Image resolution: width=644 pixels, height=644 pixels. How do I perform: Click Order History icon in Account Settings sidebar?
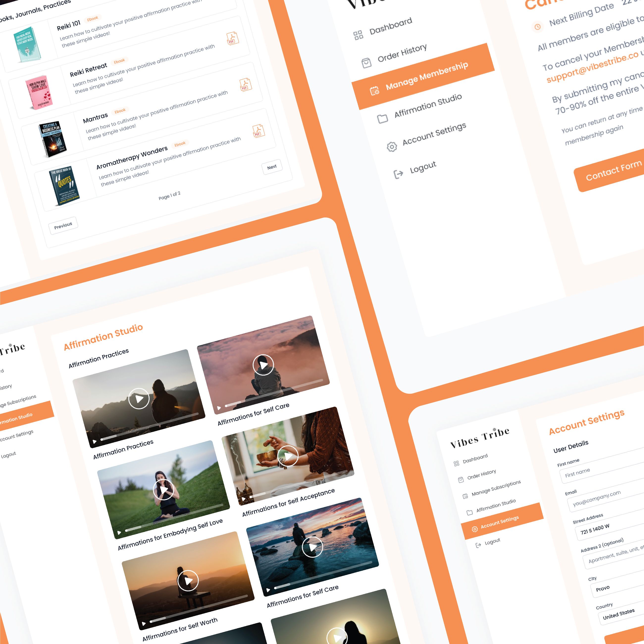(x=461, y=480)
